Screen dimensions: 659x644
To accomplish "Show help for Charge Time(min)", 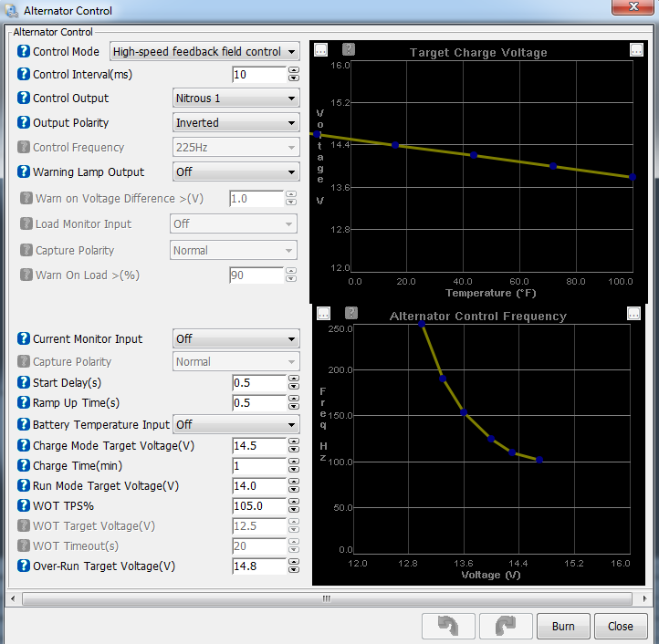I will (x=24, y=466).
